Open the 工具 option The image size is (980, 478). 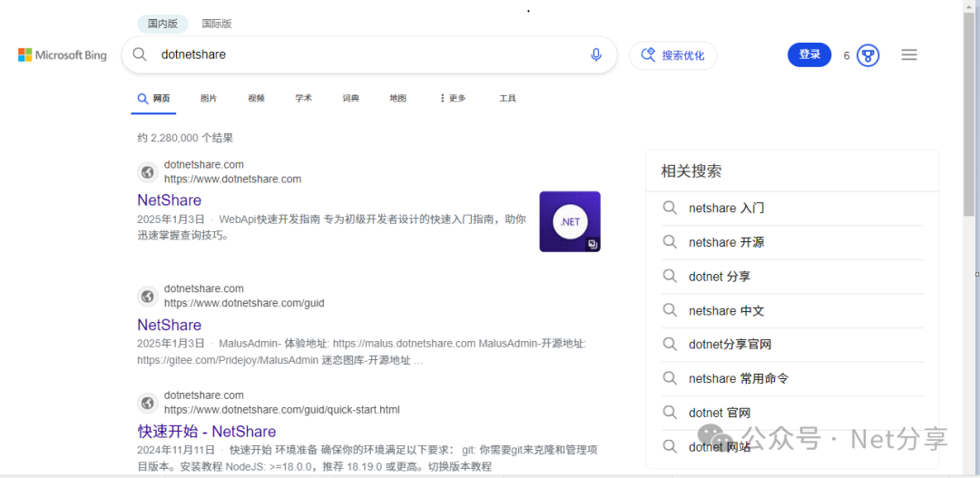click(507, 98)
